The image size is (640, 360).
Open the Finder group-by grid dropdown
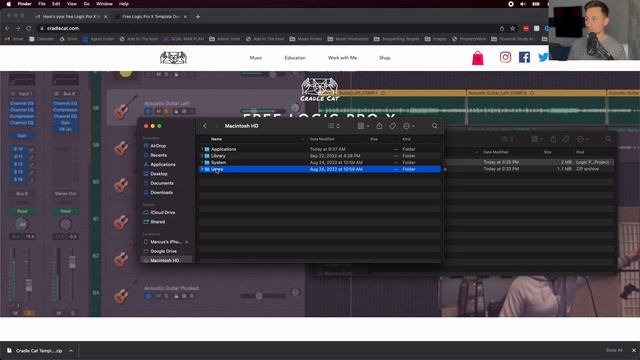click(363, 126)
